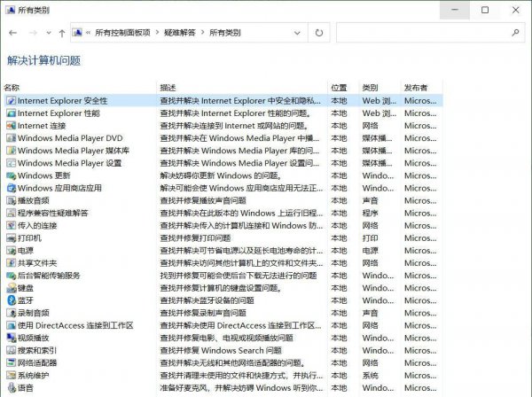This screenshot has height=397, width=532.
Task: Select the 语音 troubleshooter name
Action: (x=26, y=388)
